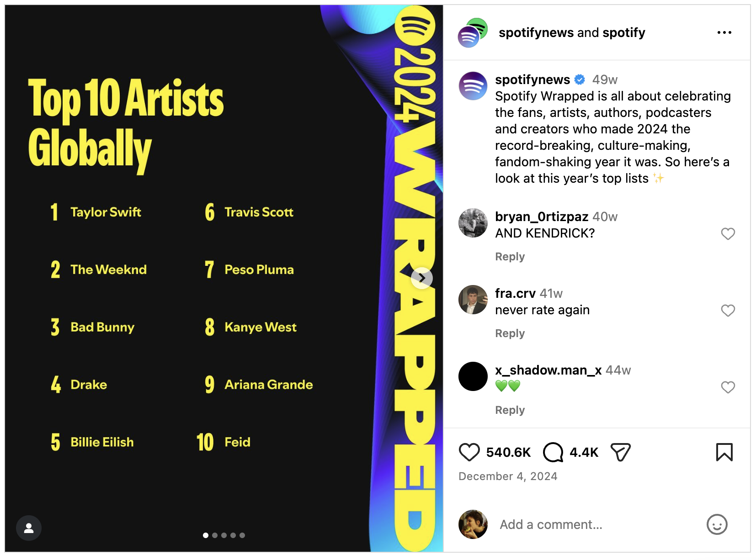
Task: Like fra.crv's comment with the heart
Action: pyautogui.click(x=728, y=311)
